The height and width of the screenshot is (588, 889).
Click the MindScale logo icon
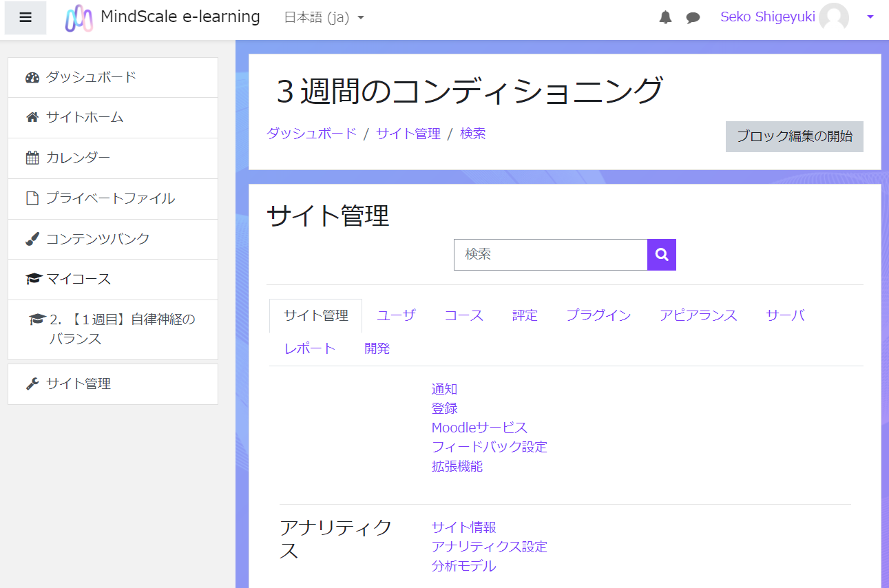tap(79, 18)
